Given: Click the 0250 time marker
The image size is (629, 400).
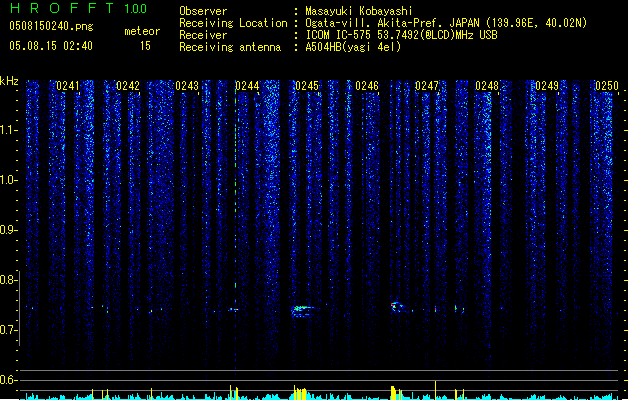Looking at the screenshot, I should click(607, 86).
